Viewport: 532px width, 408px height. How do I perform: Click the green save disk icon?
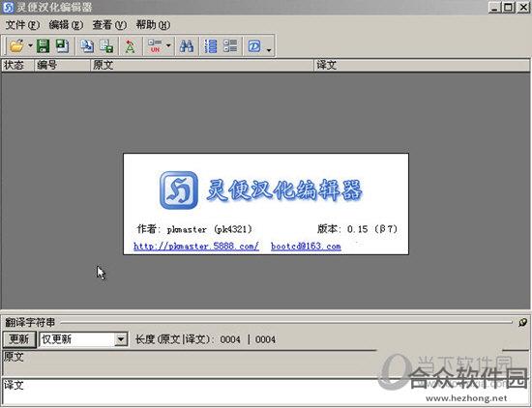coord(43,45)
